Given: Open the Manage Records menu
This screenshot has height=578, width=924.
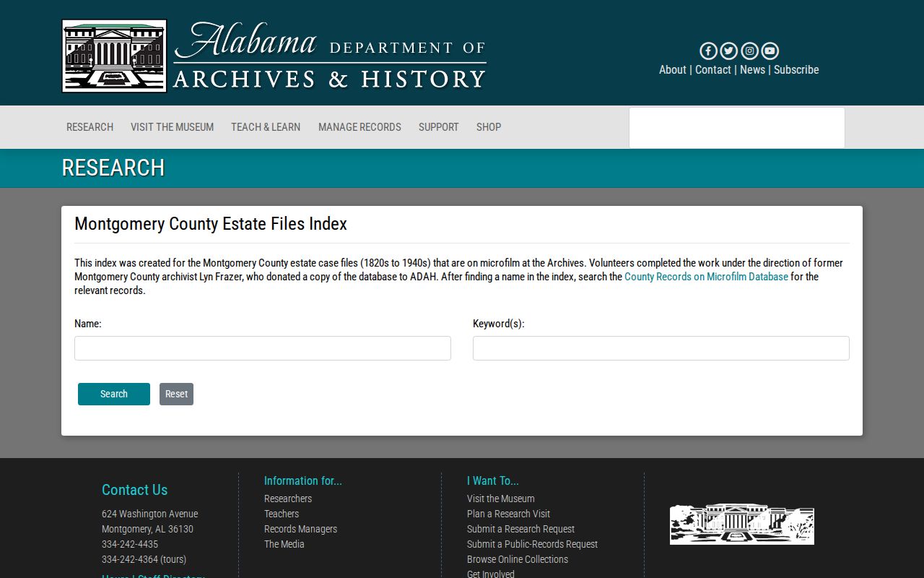Looking at the screenshot, I should [359, 127].
